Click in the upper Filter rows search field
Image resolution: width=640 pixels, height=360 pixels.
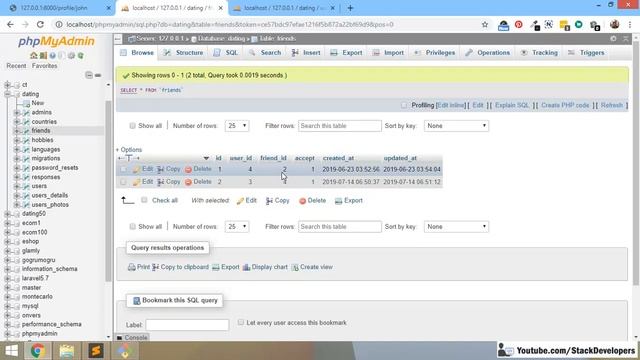coord(340,126)
